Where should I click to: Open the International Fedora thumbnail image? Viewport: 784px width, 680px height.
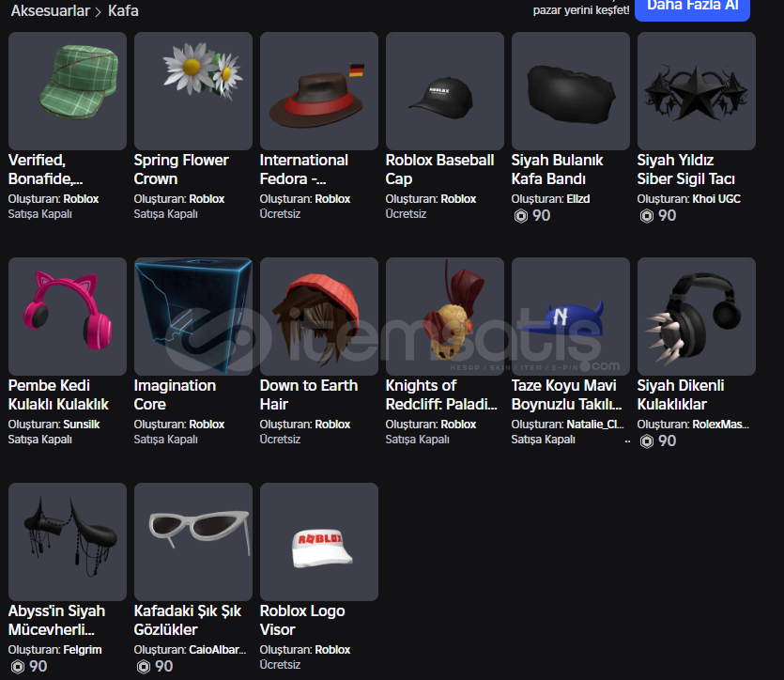[319, 91]
